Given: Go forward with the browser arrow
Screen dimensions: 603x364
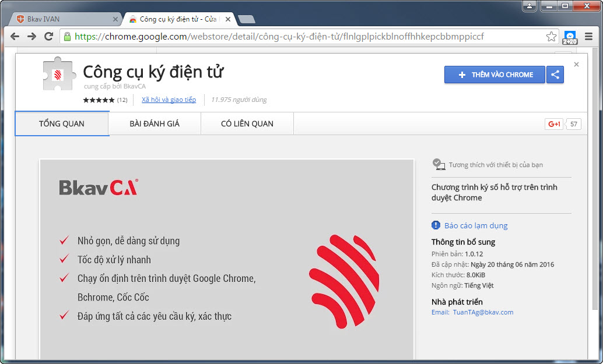Looking at the screenshot, I should [31, 37].
